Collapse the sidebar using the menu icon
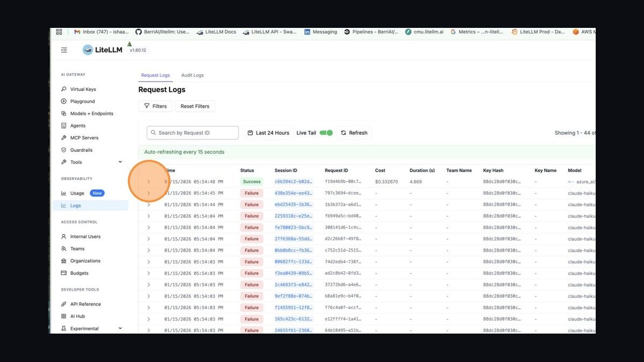This screenshot has width=644, height=362. pyautogui.click(x=64, y=50)
